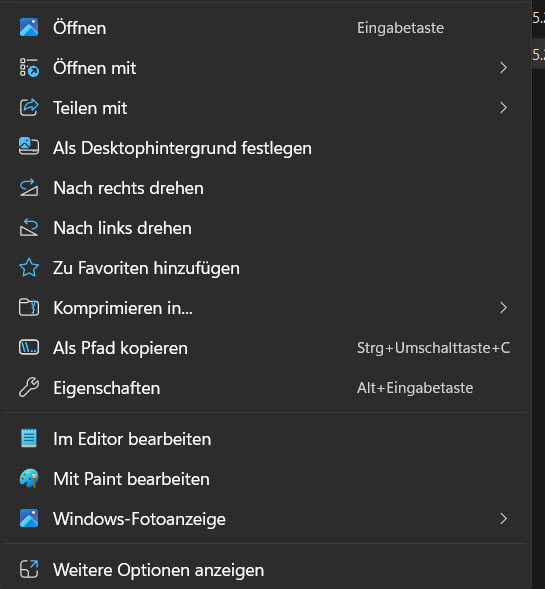Viewport: 545px width, 589px height.
Task: Click the path copy icon
Action: 29,347
